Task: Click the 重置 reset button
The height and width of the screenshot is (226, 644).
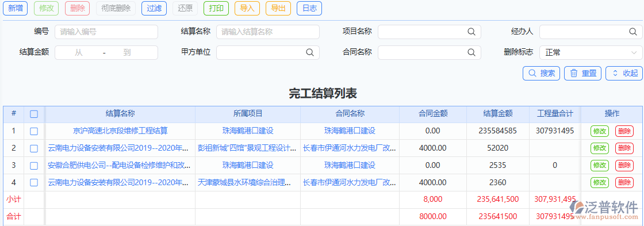Action: 583,73
